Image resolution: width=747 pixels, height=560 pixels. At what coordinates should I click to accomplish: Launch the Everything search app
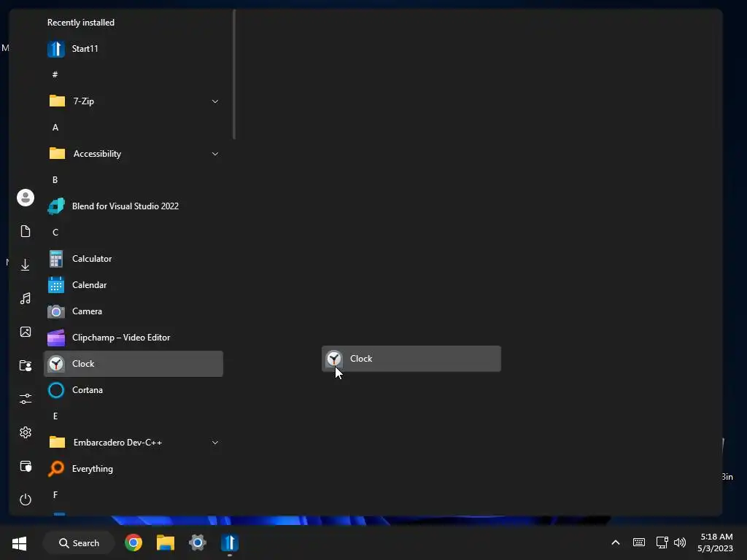click(133, 469)
